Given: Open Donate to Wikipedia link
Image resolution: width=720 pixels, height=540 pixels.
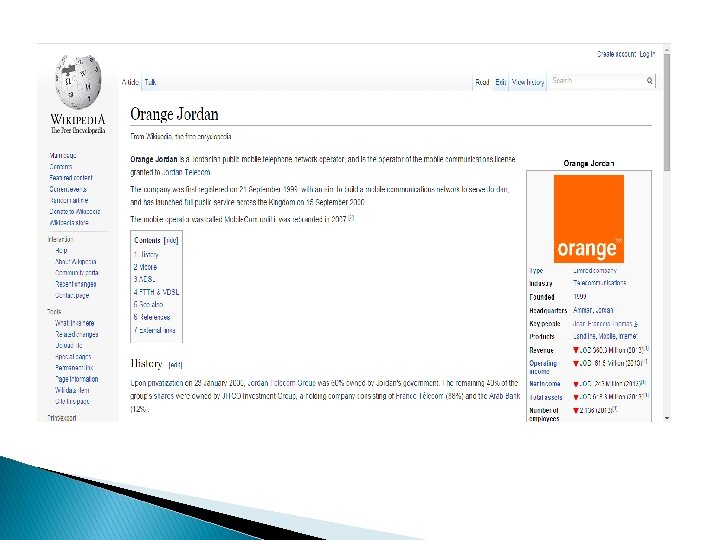Looking at the screenshot, I should coord(75,212).
